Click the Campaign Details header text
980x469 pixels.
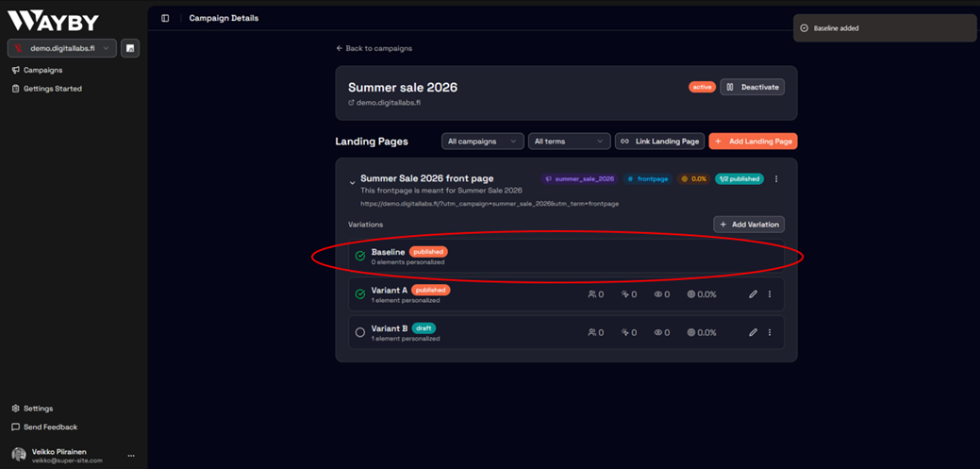click(x=224, y=18)
